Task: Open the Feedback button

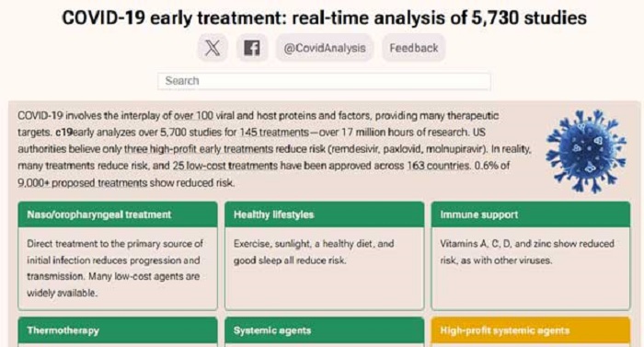Action: (414, 48)
